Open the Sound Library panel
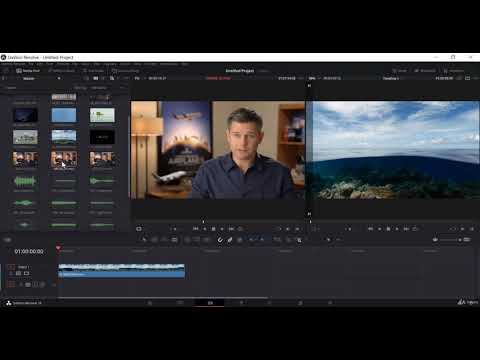Image resolution: width=480 pixels, height=360 pixels. click(125, 71)
